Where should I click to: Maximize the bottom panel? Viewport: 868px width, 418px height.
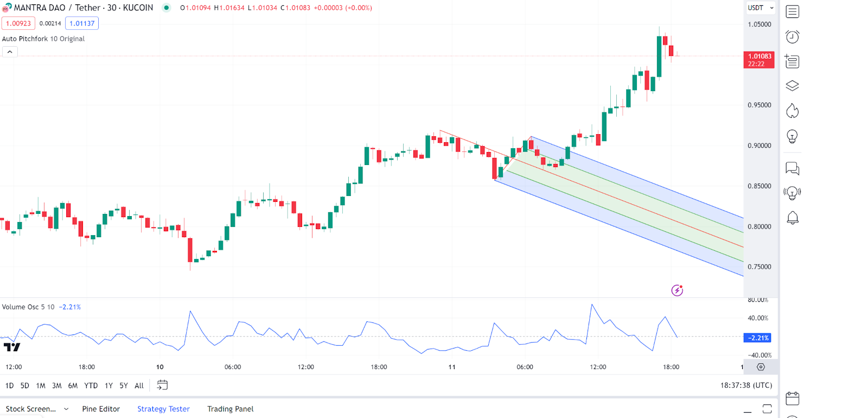(767, 409)
